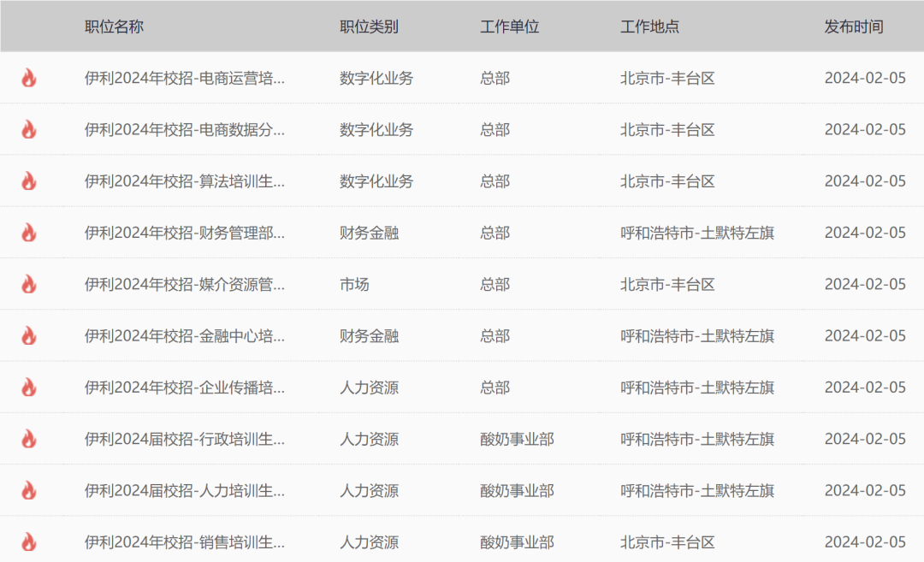Screen dimensions: 924x562
Task: Open job 伊利2024年校招-媒介资源管...
Action: pos(185,284)
